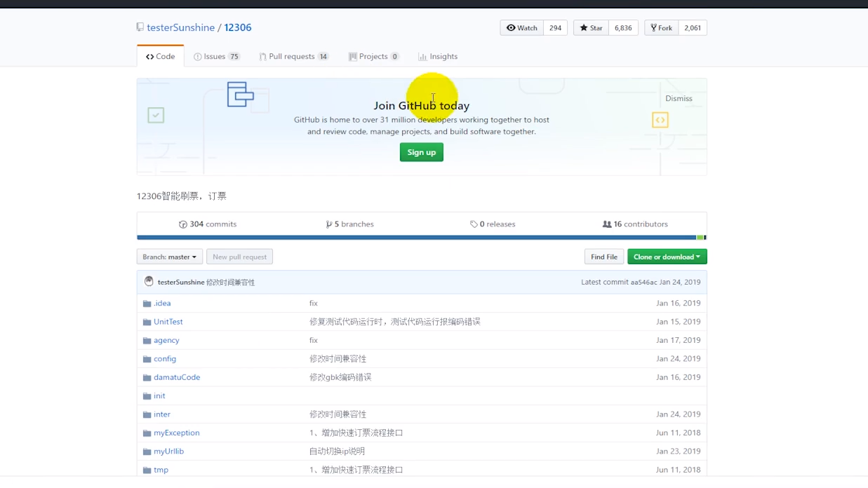Click the config folder icon
This screenshot has height=488, width=868.
click(147, 359)
